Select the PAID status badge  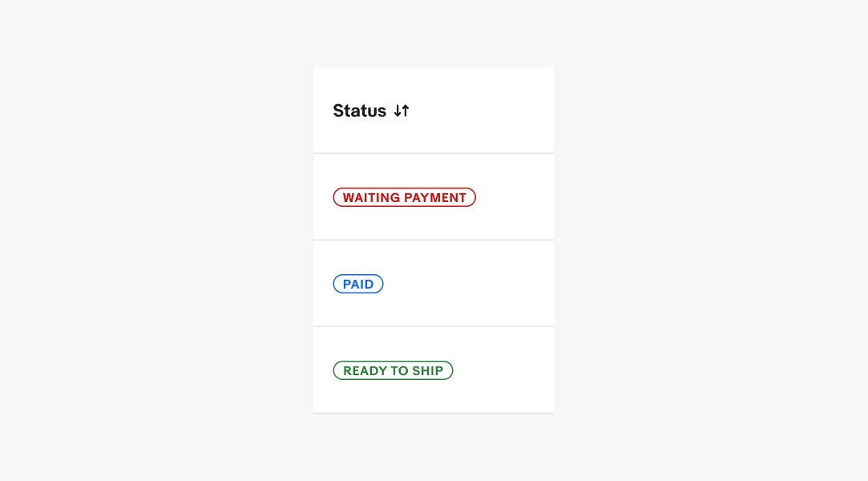pyautogui.click(x=358, y=284)
